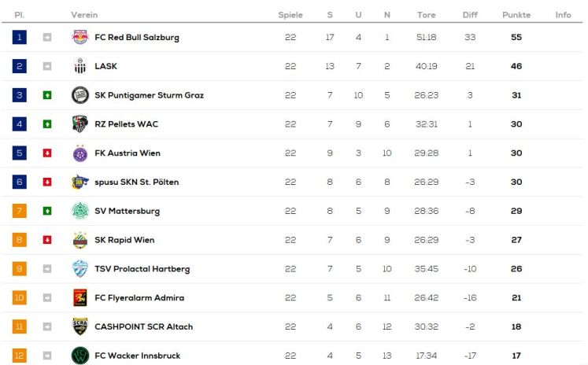This screenshot has width=588, height=365.
Task: Click the spusu SKN St. Pölten logo
Action: (x=80, y=182)
